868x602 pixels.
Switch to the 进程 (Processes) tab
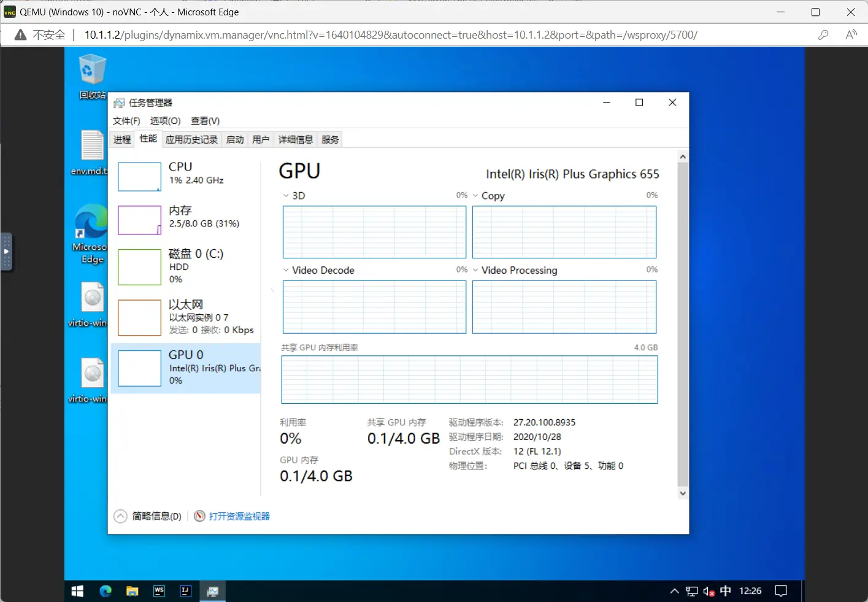pos(122,139)
